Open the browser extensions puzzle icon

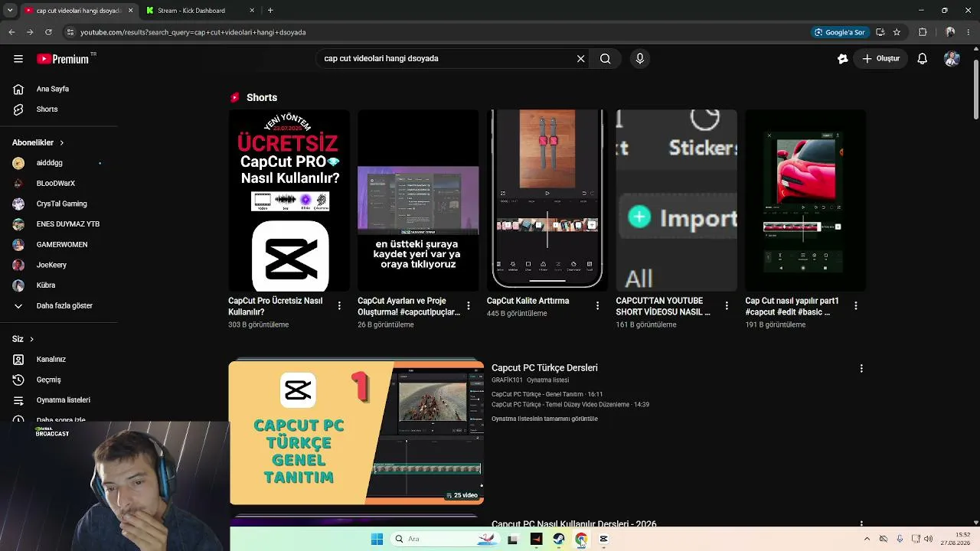[923, 32]
